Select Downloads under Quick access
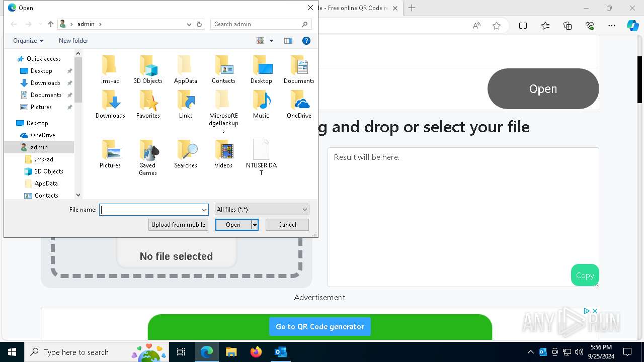This screenshot has height=362, width=644. click(45, 83)
